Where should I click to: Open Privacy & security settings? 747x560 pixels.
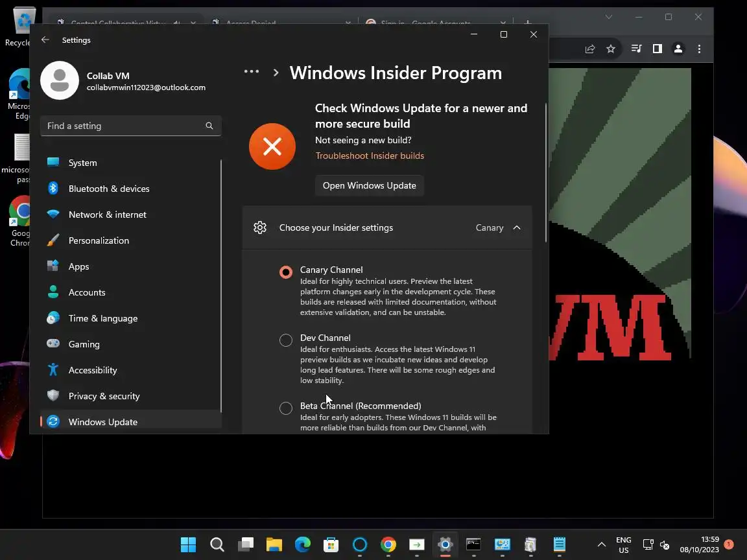pyautogui.click(x=130, y=396)
